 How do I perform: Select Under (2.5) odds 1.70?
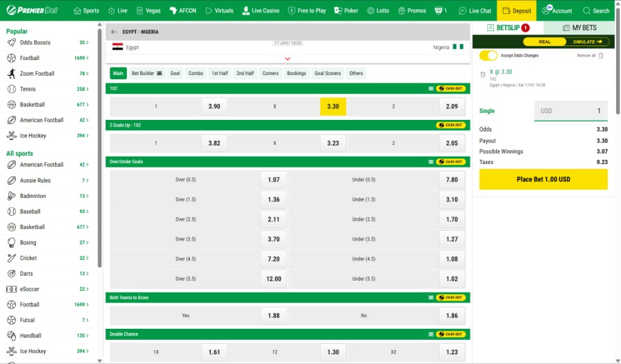(x=452, y=219)
